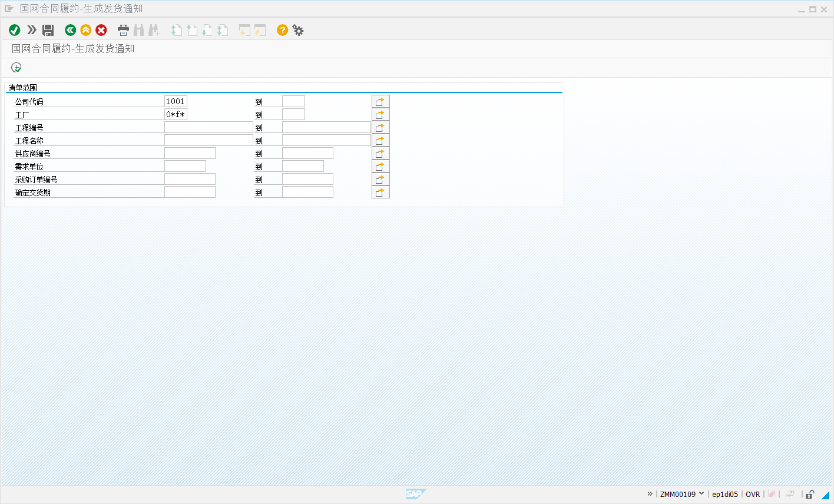The image size is (834, 504).
Task: Open the window menu icon at top-left
Action: 9,9
